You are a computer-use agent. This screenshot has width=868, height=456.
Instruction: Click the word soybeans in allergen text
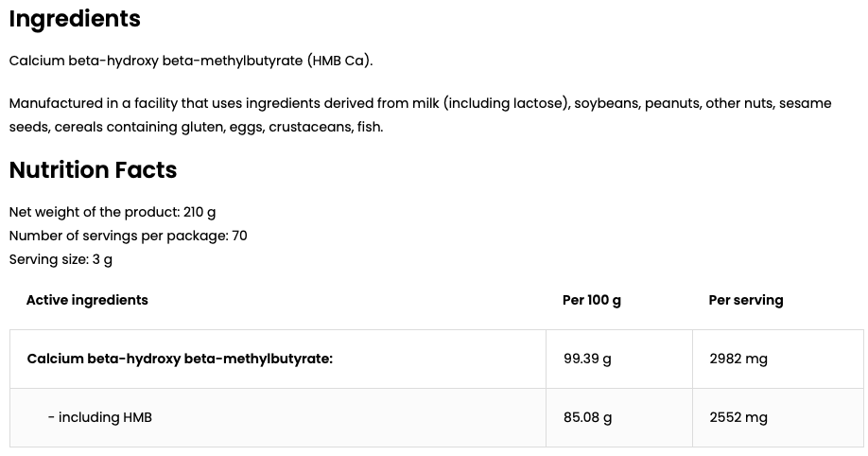point(606,104)
